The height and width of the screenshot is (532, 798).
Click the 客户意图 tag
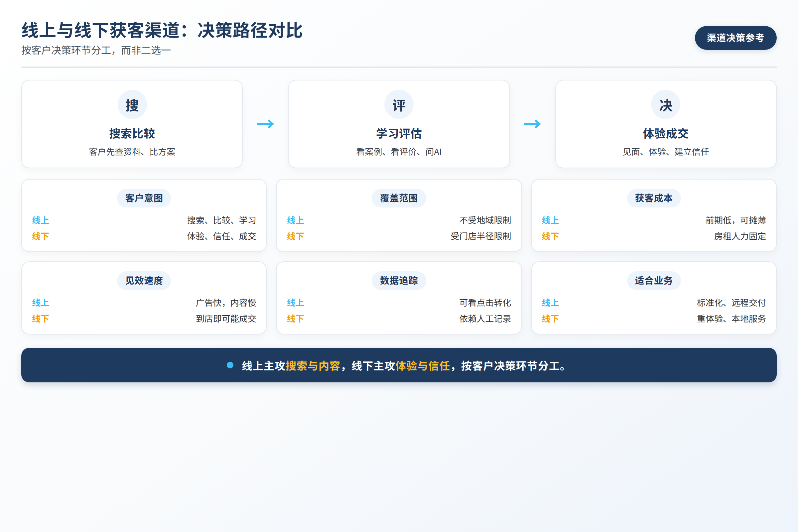[x=144, y=198]
